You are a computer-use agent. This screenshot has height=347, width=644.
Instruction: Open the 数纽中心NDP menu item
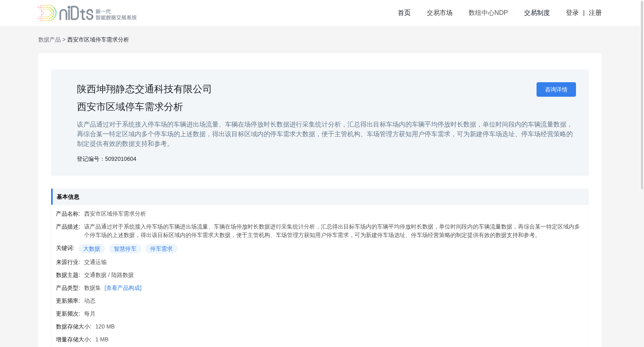click(x=488, y=13)
